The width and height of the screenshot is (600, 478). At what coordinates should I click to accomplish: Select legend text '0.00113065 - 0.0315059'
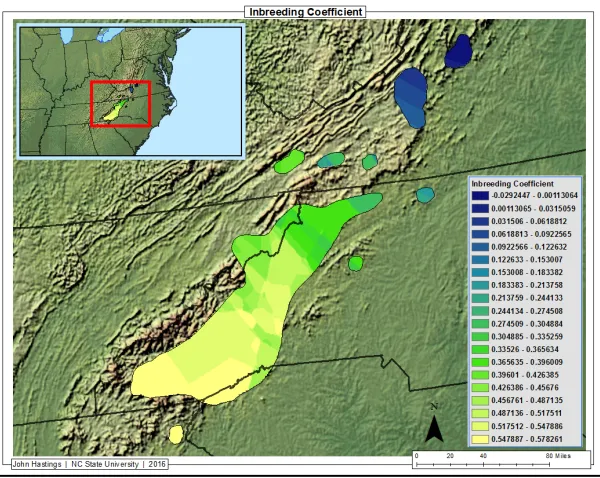[x=533, y=209]
